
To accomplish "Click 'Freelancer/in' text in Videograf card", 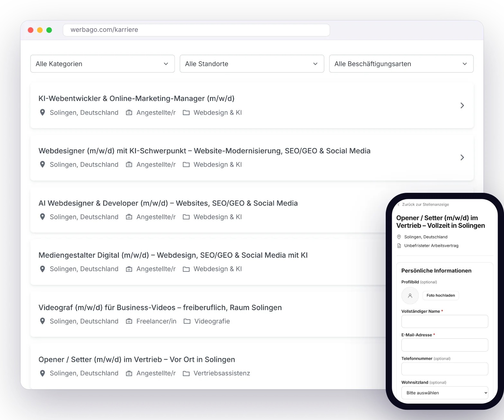I will pyautogui.click(x=156, y=321).
